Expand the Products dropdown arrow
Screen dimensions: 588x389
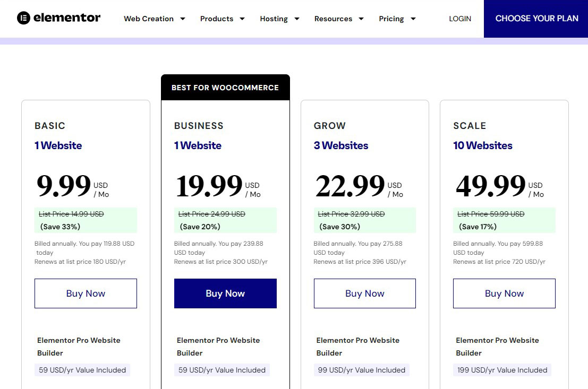pos(242,19)
